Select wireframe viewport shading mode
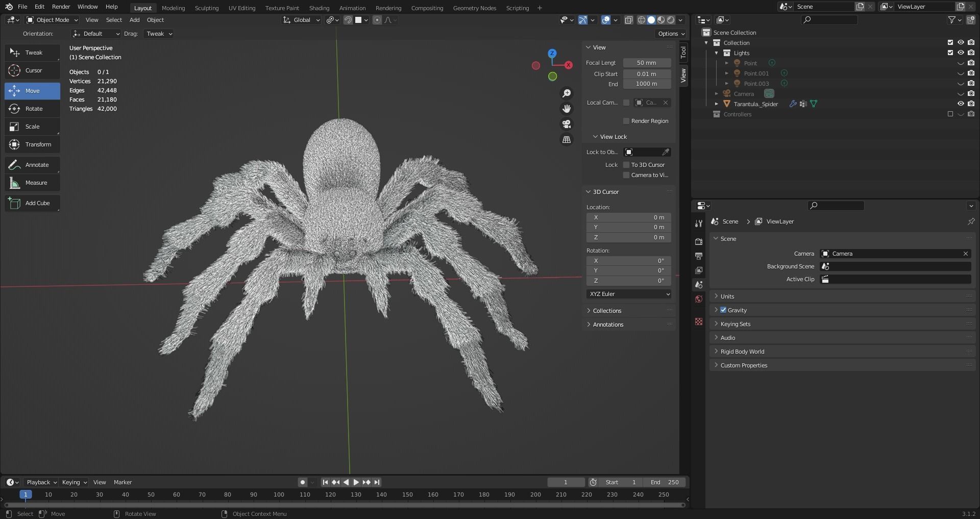 coord(642,20)
